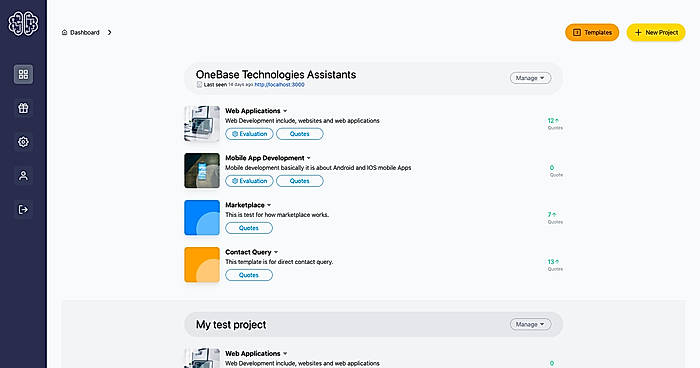The width and height of the screenshot is (700, 368).
Task: Click the breadcrumb chevron after Dashboard
Action: click(x=109, y=32)
